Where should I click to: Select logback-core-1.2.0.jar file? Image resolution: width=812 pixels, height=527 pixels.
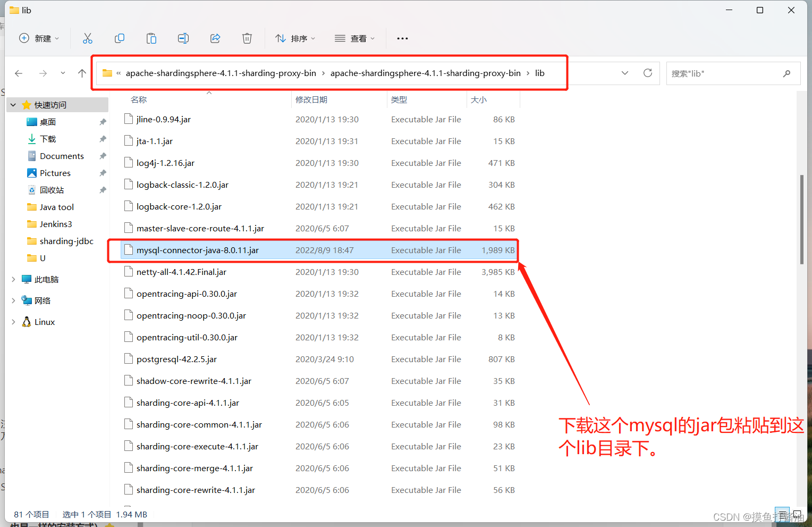319,206
